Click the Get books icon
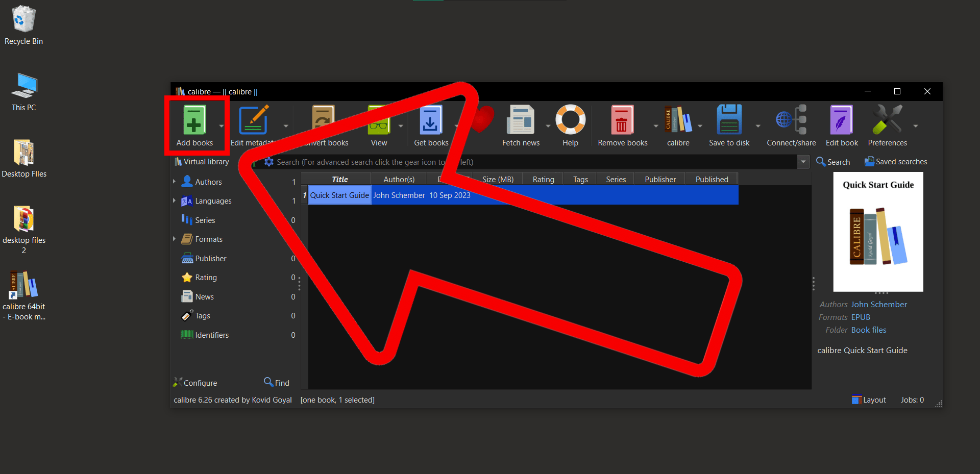This screenshot has width=980, height=474. pos(430,121)
